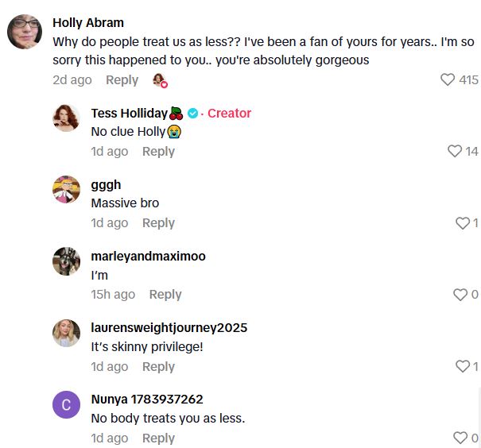Click the creator-liked badge under Holly's comment
Image resolution: width=481 pixels, height=448 pixels.
[x=160, y=80]
